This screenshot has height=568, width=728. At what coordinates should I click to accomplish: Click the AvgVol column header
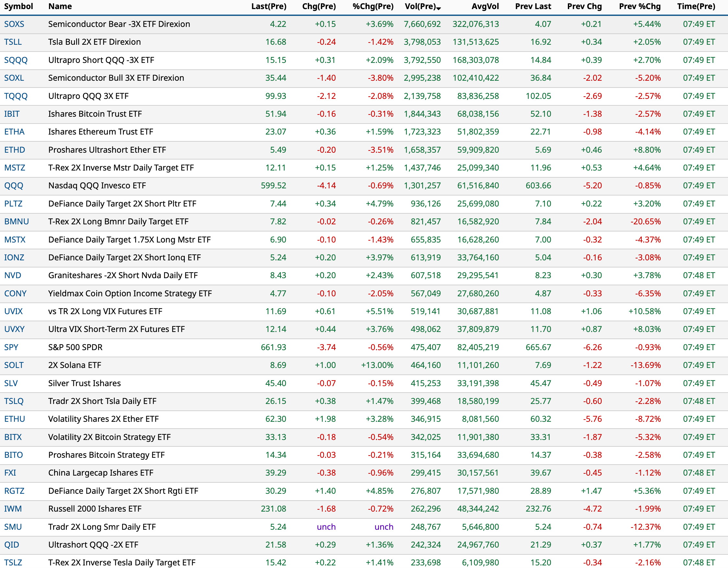tap(485, 6)
